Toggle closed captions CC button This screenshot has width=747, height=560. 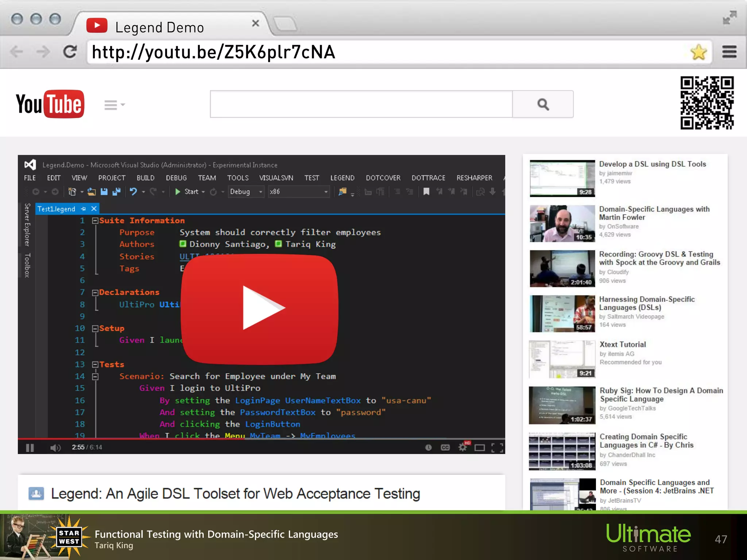click(x=445, y=447)
